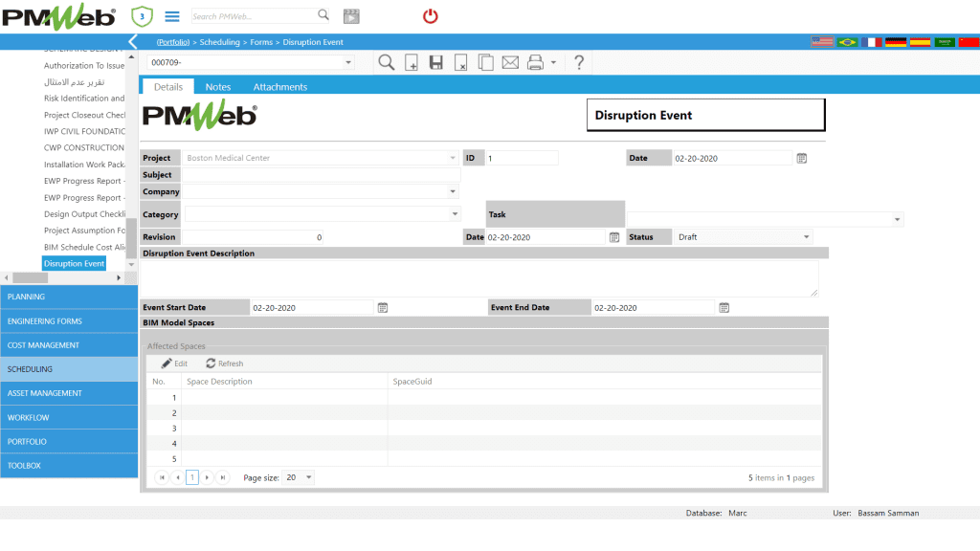The image size is (980, 551).
Task: Go to the next page in pager
Action: click(208, 477)
